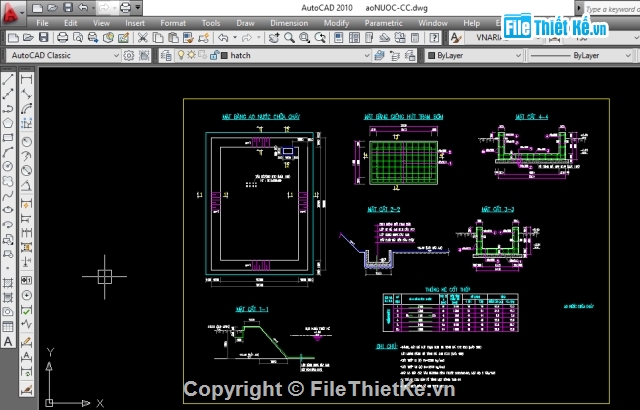Open the Draw menu

pos(245,23)
